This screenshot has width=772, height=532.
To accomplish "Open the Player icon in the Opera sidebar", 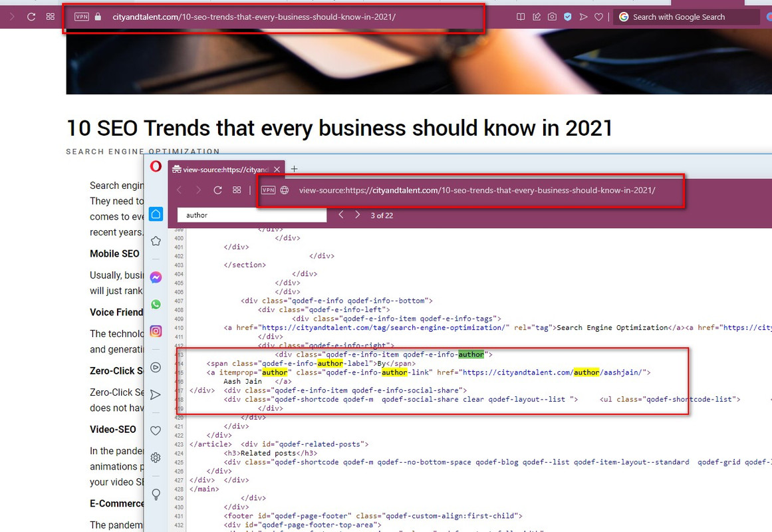I will pos(156,368).
